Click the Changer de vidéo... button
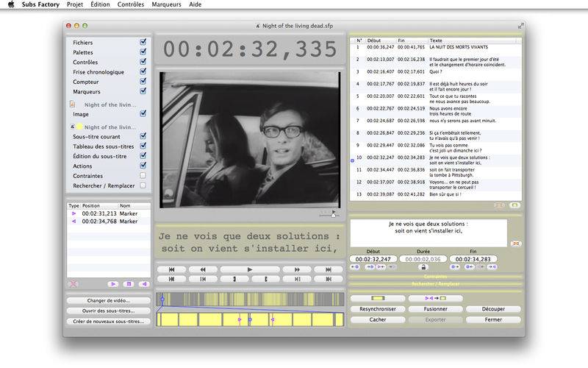 (x=108, y=300)
